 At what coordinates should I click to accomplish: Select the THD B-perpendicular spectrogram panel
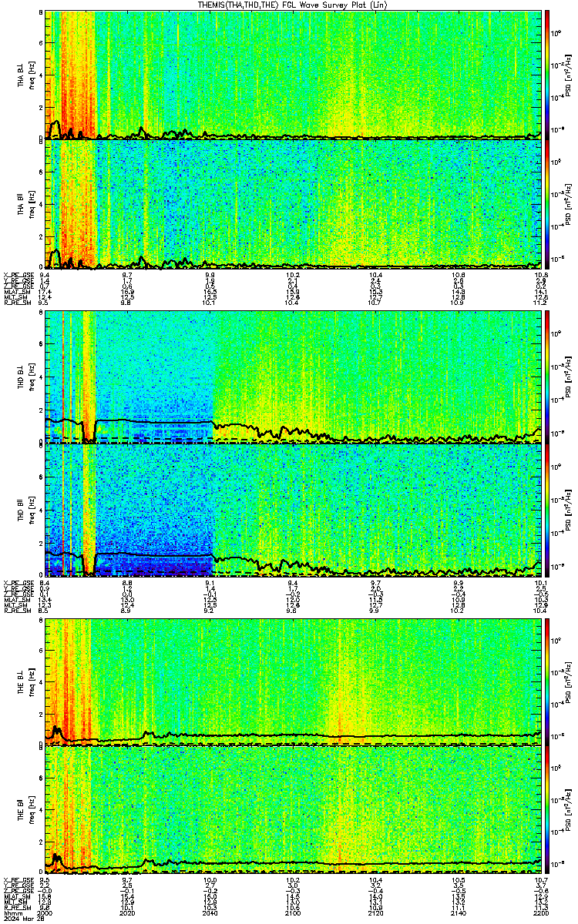pos(293,377)
